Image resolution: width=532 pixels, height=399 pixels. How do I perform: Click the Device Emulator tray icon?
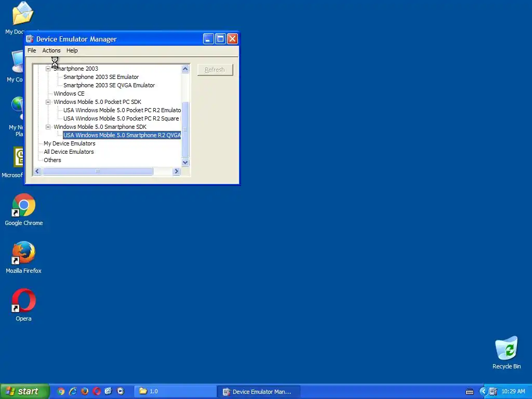tap(493, 392)
